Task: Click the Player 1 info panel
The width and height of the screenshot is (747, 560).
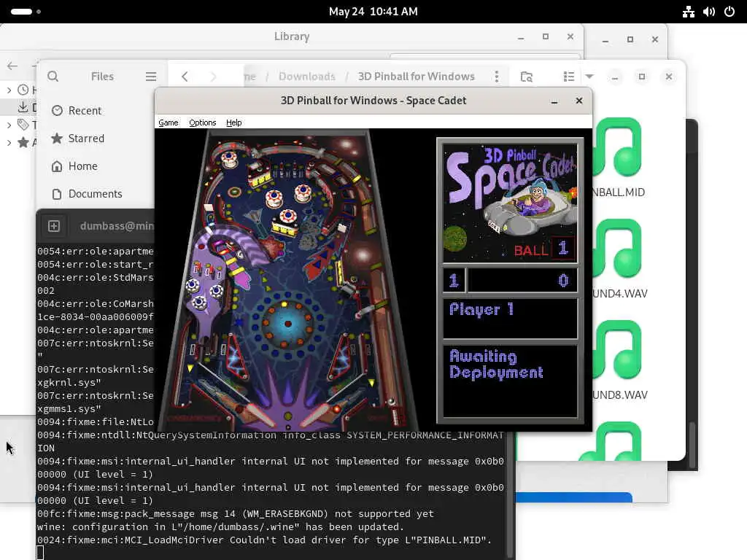Action: [510, 318]
